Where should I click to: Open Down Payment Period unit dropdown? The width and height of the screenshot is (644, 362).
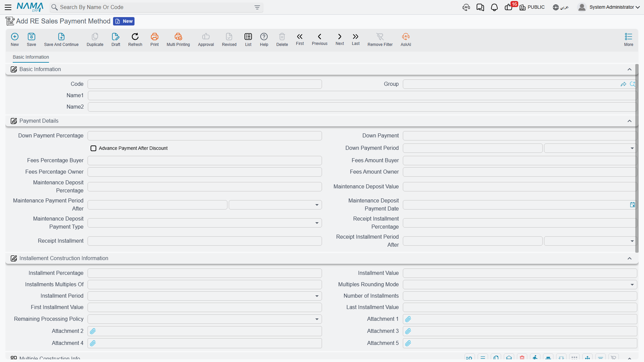tap(590, 148)
